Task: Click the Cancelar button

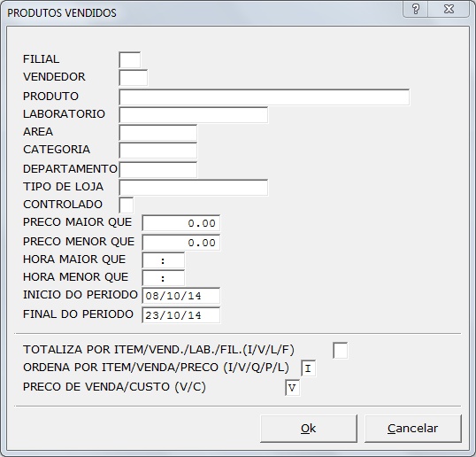Action: pyautogui.click(x=413, y=429)
